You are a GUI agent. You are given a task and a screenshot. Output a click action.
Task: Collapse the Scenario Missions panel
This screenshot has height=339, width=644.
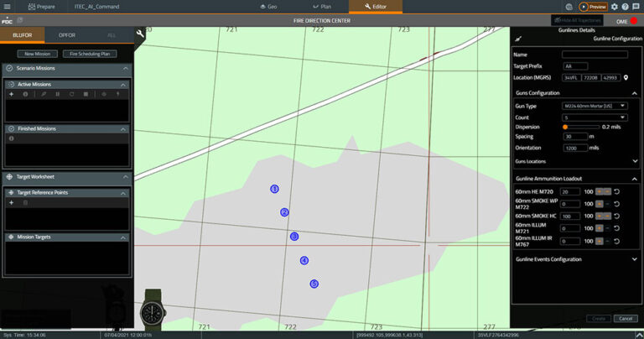pyautogui.click(x=125, y=68)
